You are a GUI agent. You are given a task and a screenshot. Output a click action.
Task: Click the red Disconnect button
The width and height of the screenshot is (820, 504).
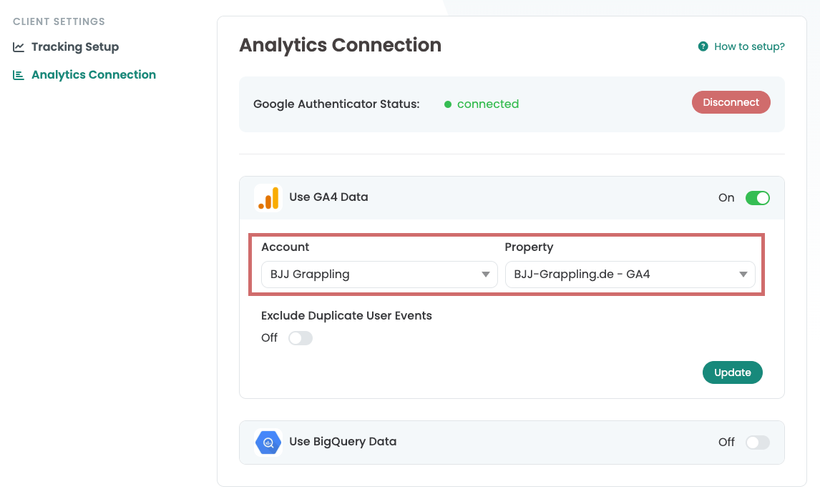tap(731, 102)
